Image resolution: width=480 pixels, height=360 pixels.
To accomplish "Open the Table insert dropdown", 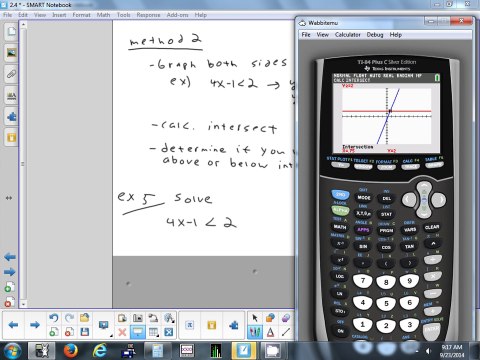I will pyautogui.click(x=153, y=332).
